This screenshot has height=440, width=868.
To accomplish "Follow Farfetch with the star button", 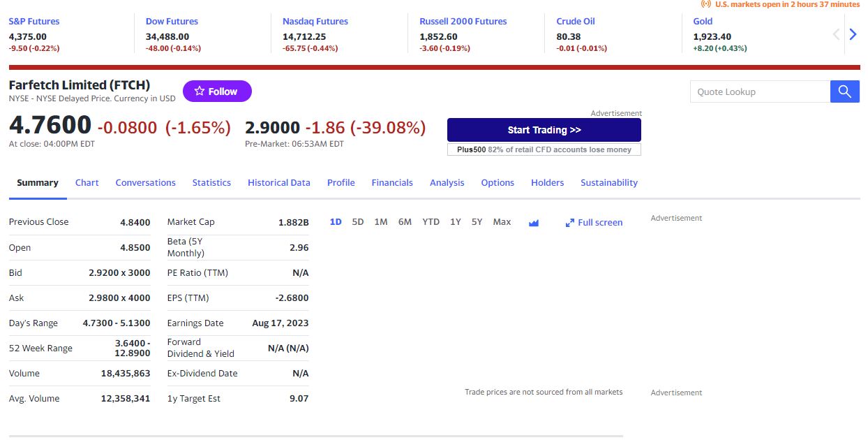I will 217,91.
